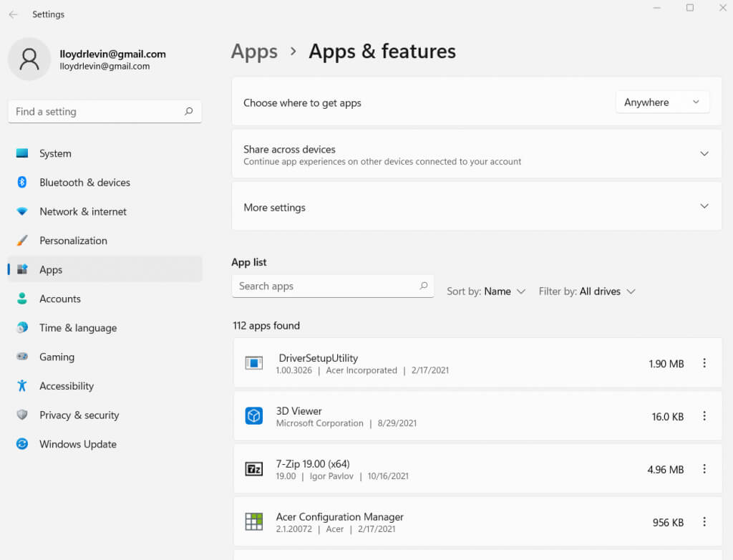Click the 3D Viewer app icon
The width and height of the screenshot is (733, 560).
click(254, 416)
